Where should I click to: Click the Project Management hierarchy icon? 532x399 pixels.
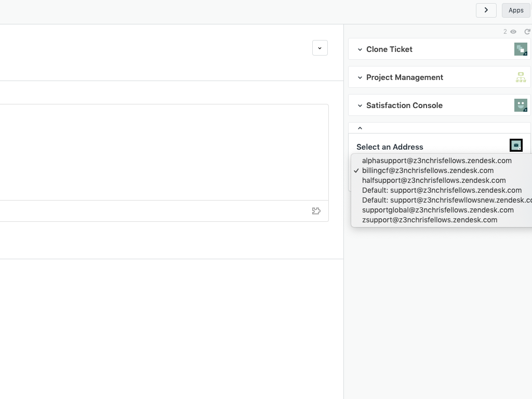pyautogui.click(x=521, y=77)
